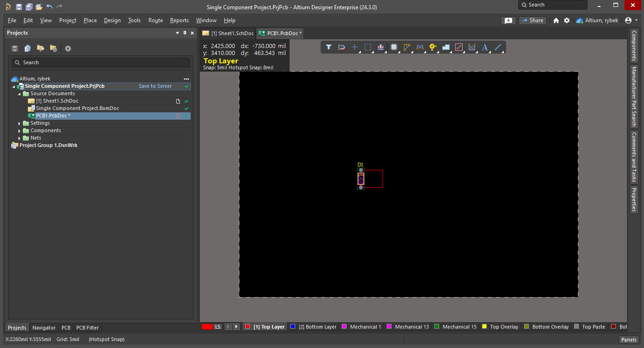Open the setup preferences gear icon
The height and width of the screenshot is (348, 644).
click(x=567, y=20)
